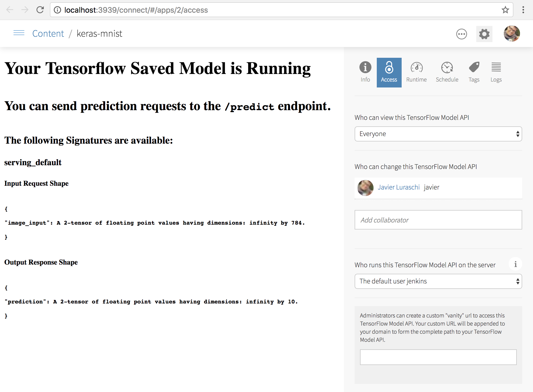Open the Schedule tab
Screen dimensions: 533x392
[x=447, y=72]
